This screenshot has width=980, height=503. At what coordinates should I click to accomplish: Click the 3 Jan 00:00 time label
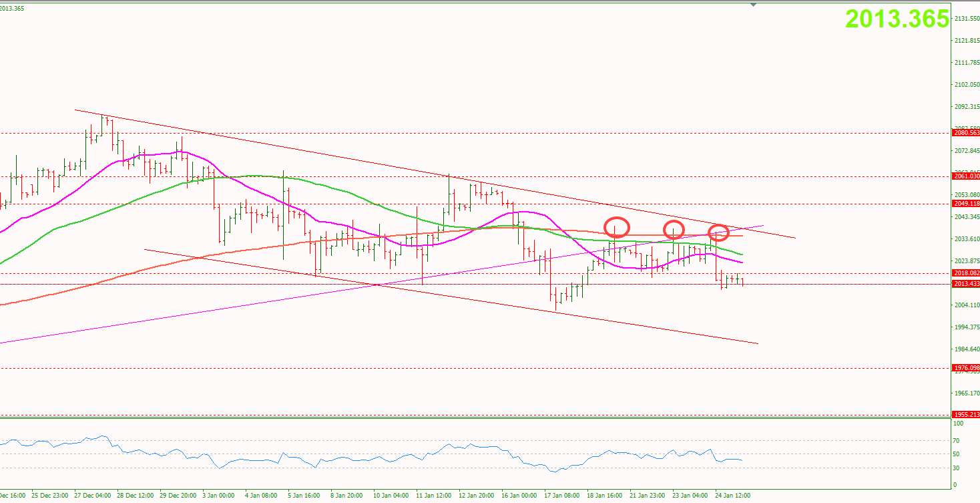[220, 496]
